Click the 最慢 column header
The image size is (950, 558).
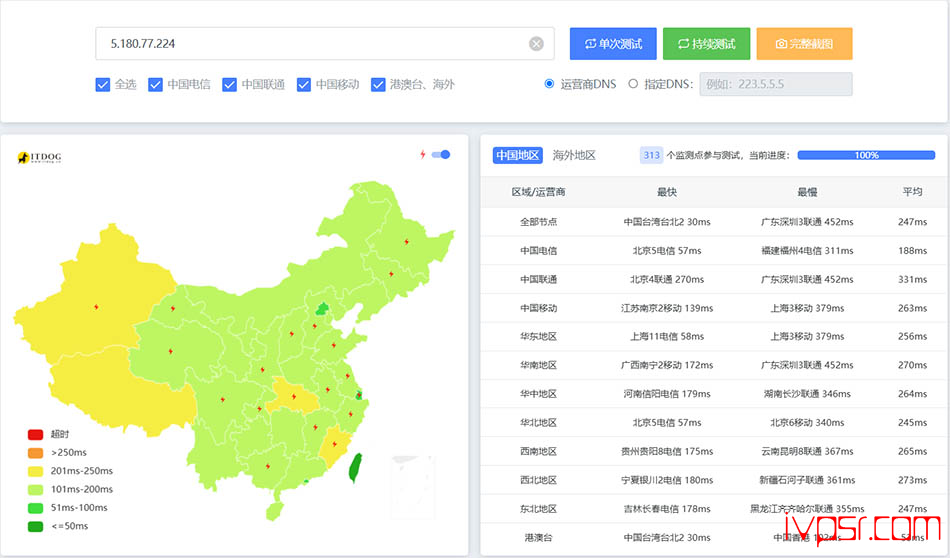[807, 192]
